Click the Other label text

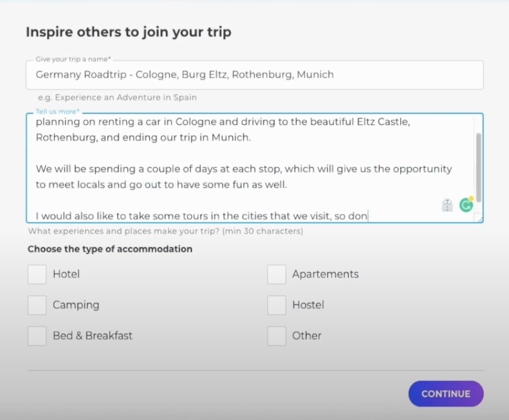[x=307, y=336]
